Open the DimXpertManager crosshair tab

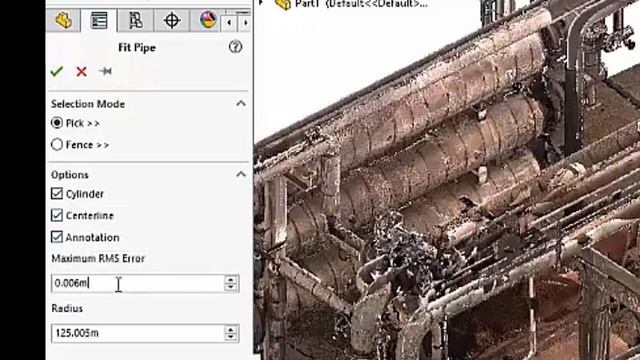(172, 20)
